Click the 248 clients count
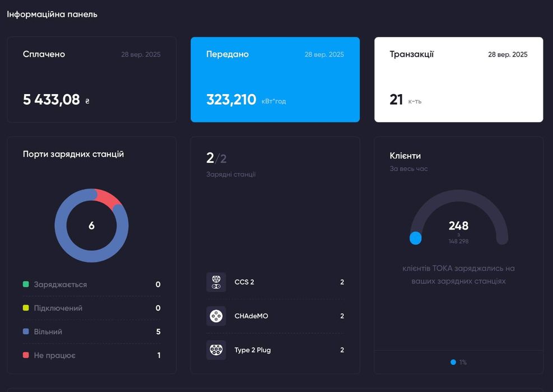The image size is (553, 392). (458, 226)
